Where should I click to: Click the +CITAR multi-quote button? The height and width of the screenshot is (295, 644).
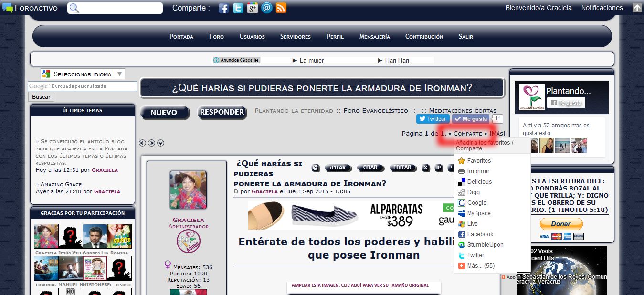[338, 168]
